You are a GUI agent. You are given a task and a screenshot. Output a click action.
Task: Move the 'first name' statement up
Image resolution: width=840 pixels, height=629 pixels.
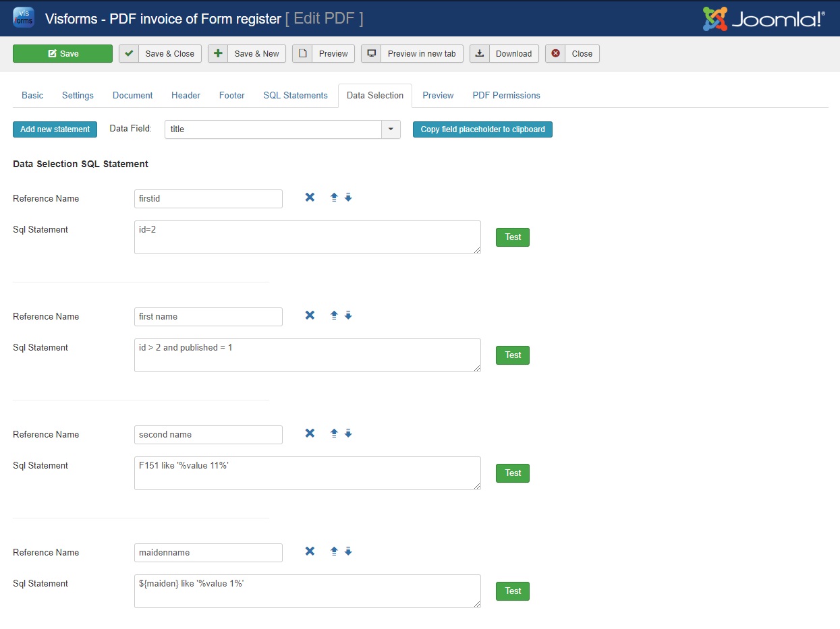click(x=333, y=316)
